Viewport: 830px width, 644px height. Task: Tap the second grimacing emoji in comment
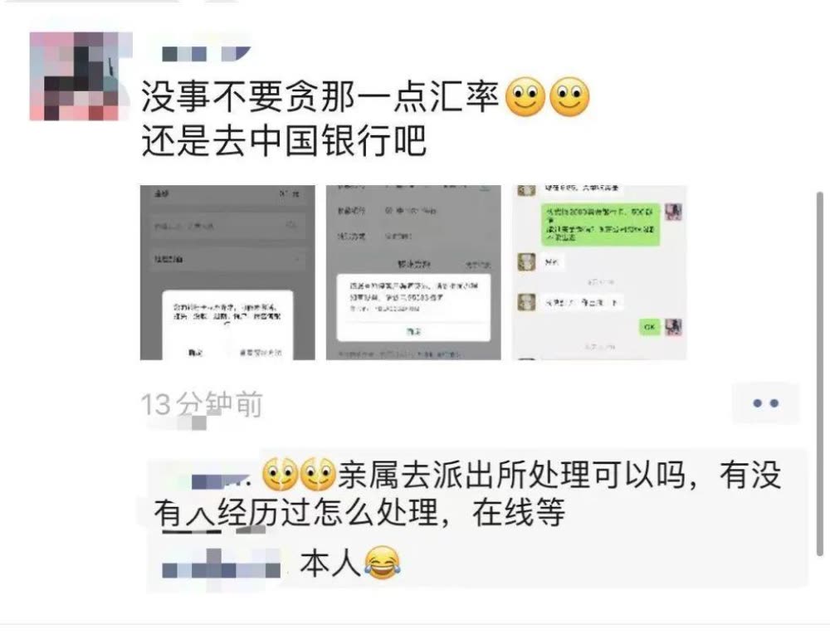(318, 474)
